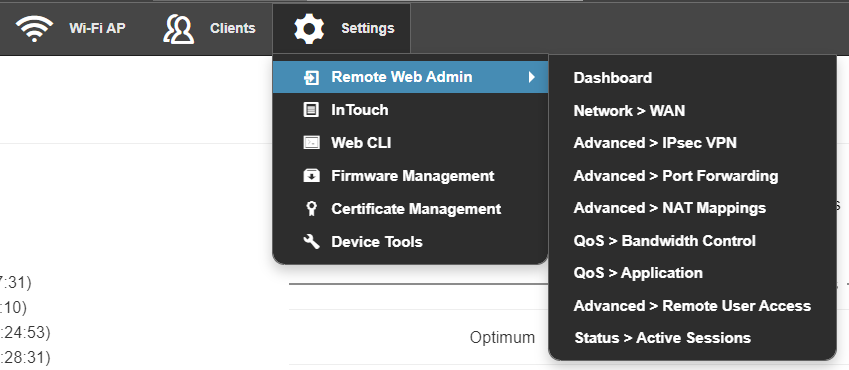Viewport: 849px width, 370px height.
Task: Choose Advanced > NAT Mappings
Action: pyautogui.click(x=670, y=208)
